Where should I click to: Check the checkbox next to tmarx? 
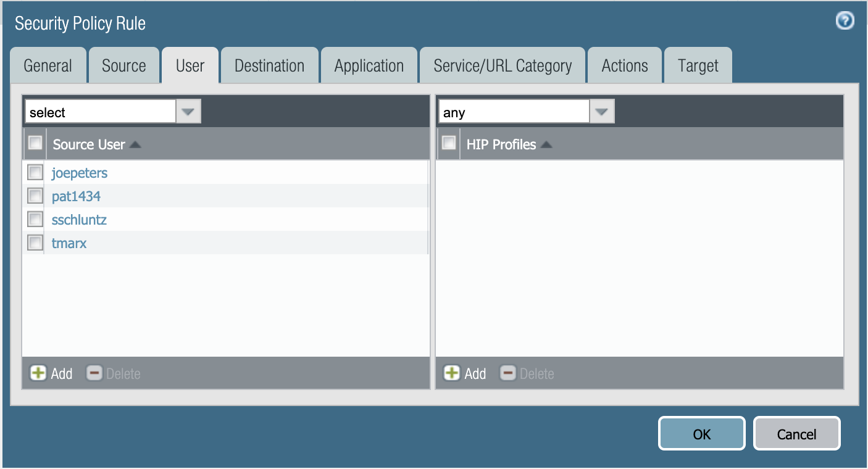(35, 243)
